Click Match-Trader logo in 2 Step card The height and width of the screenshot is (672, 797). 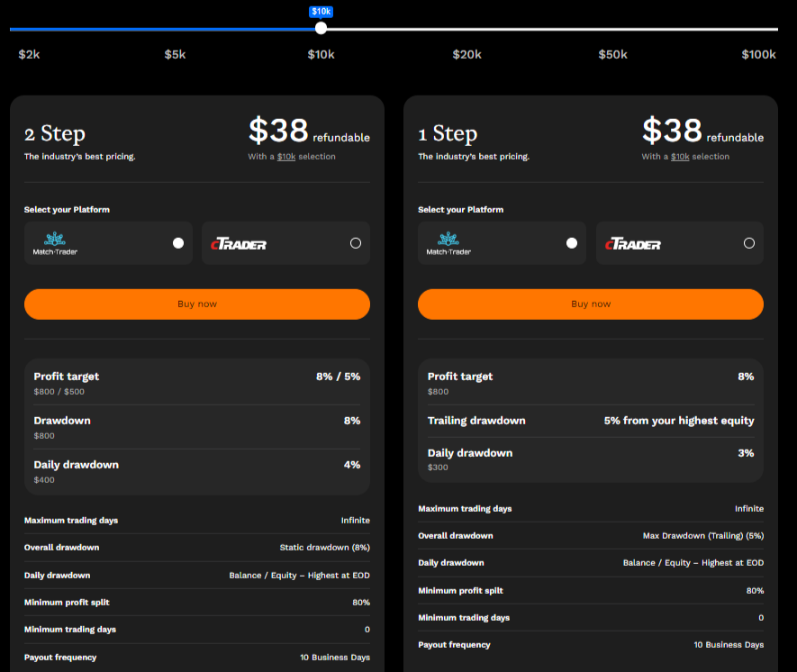pos(55,243)
